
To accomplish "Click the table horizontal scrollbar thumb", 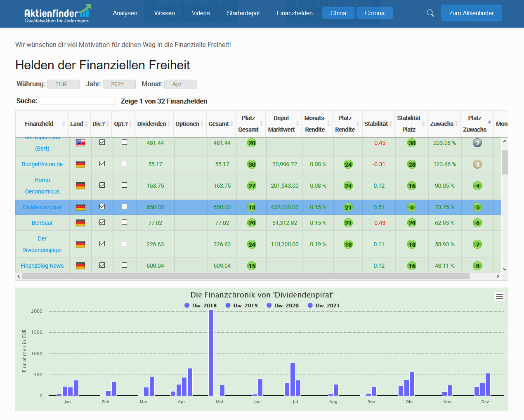I will [x=246, y=276].
